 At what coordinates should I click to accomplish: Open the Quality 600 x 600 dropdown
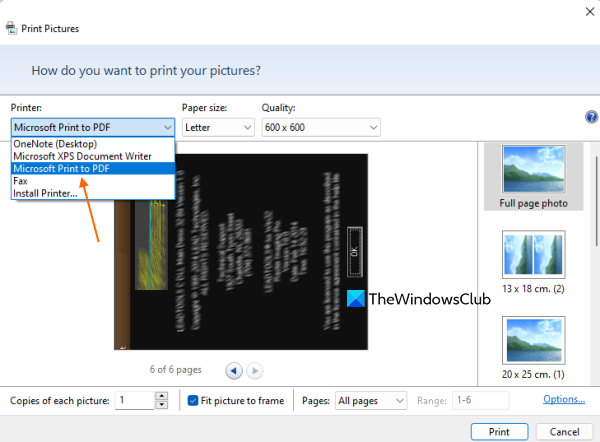click(x=321, y=127)
